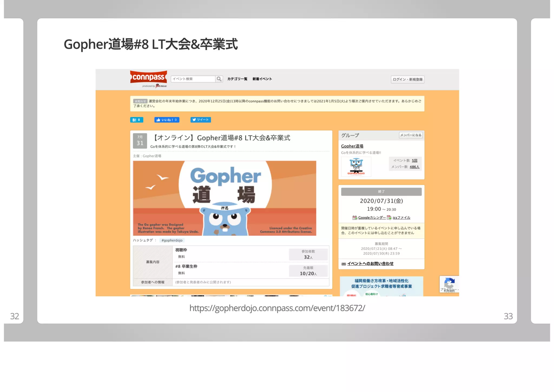This screenshot has height=392, width=554.
Task: Click the search magnifier icon
Action: (219, 79)
